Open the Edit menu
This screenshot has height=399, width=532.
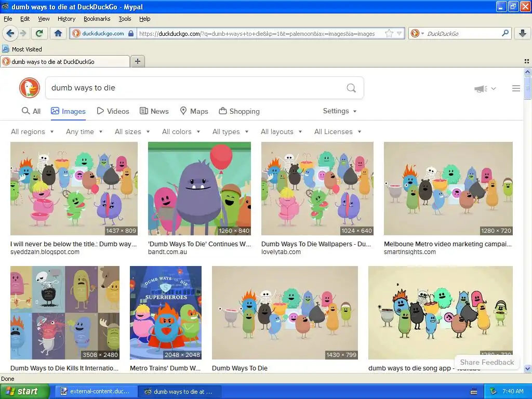25,19
